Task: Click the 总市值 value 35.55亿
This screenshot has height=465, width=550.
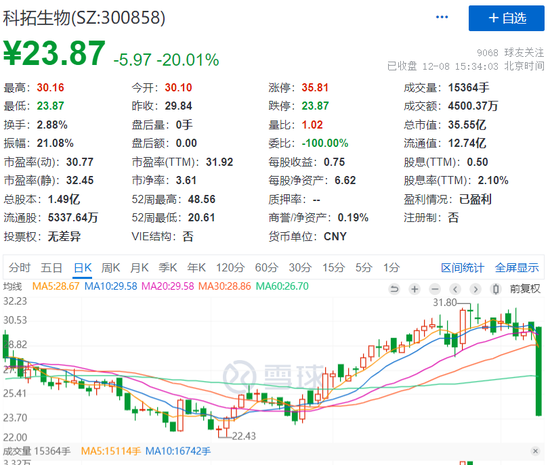Action: click(x=467, y=124)
